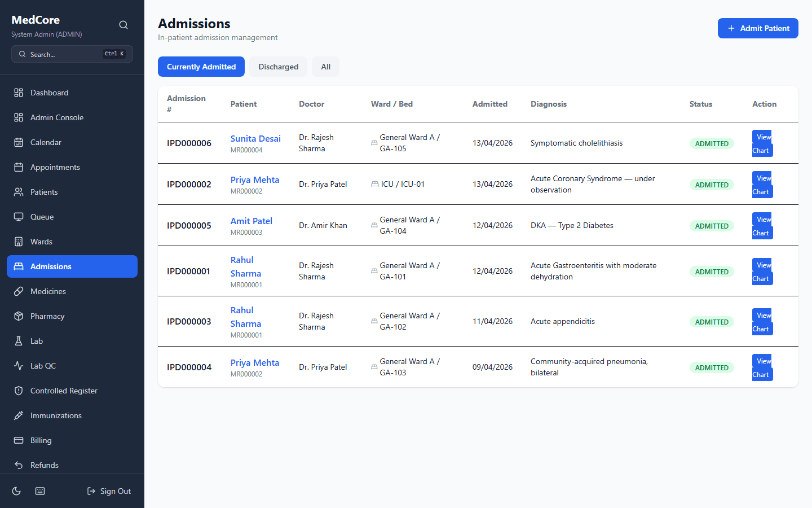
Task: Switch to the Discharged tab
Action: pyautogui.click(x=278, y=66)
